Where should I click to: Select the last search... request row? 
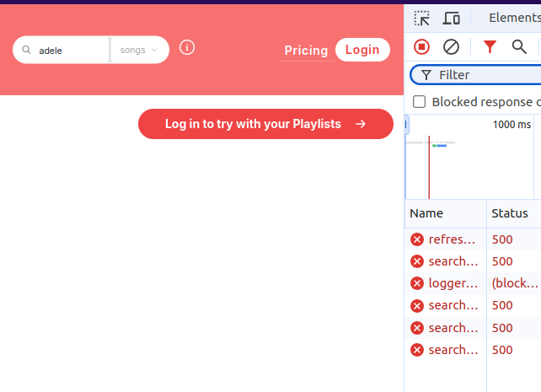473,350
